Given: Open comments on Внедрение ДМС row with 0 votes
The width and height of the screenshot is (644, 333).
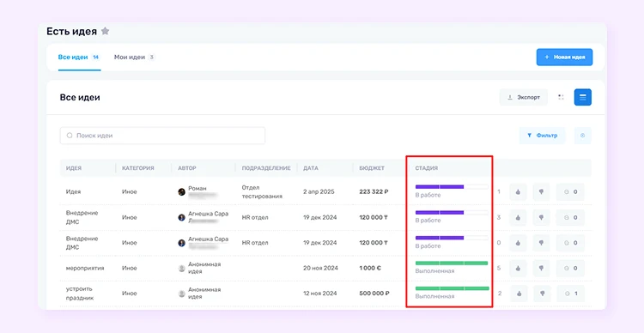Looking at the screenshot, I should (x=570, y=243).
